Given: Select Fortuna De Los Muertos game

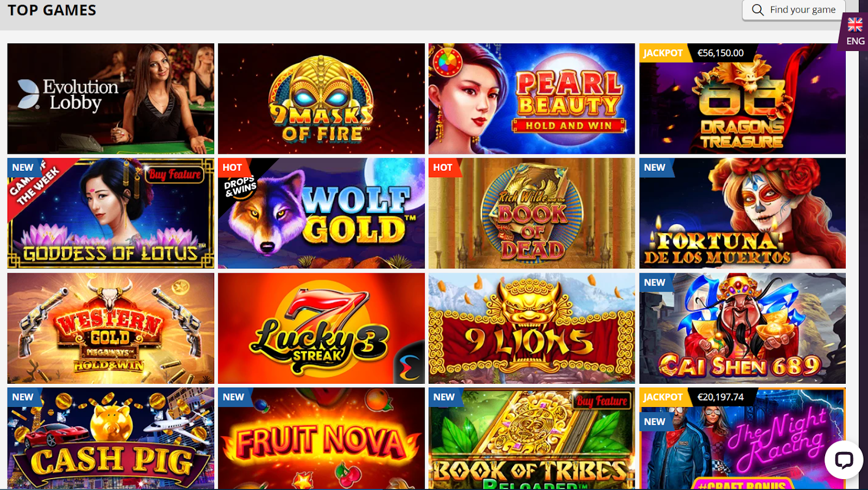Looking at the screenshot, I should pyautogui.click(x=742, y=213).
